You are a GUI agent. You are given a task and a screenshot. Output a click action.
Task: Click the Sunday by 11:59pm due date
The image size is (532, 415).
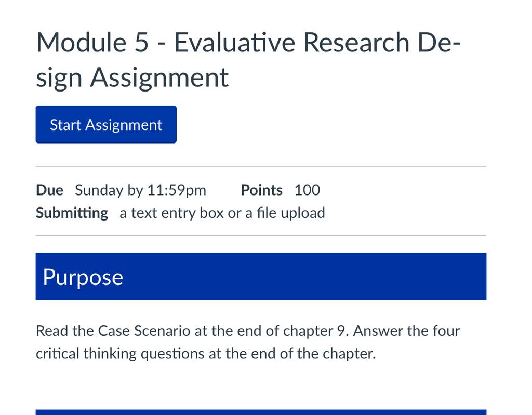click(x=140, y=190)
